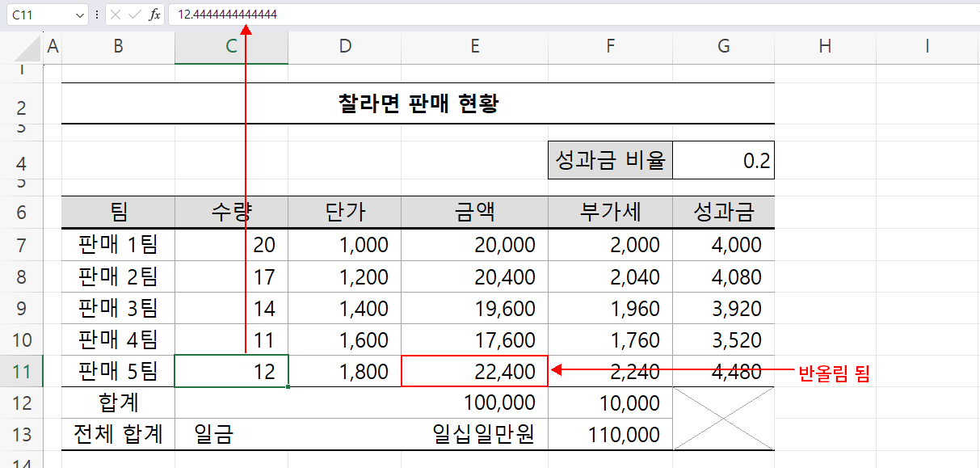The width and height of the screenshot is (980, 468).
Task: Select the cell showing 110,000
Action: [x=610, y=434]
